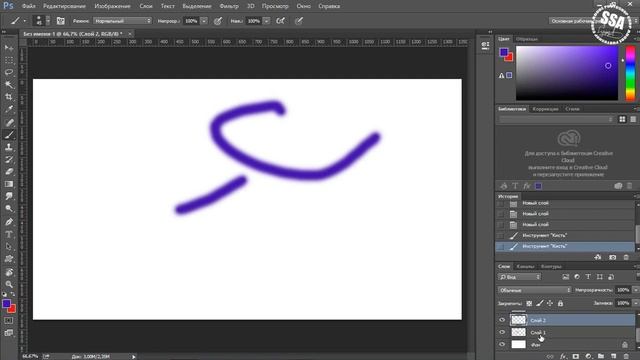Hide the Фон background layer
The width and height of the screenshot is (640, 360).
pyautogui.click(x=502, y=344)
